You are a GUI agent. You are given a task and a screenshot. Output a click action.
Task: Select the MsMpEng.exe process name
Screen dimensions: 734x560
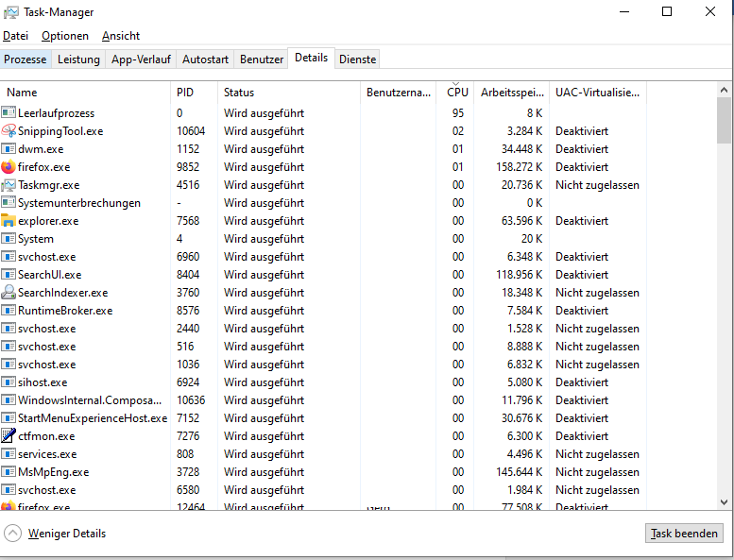[53, 472]
